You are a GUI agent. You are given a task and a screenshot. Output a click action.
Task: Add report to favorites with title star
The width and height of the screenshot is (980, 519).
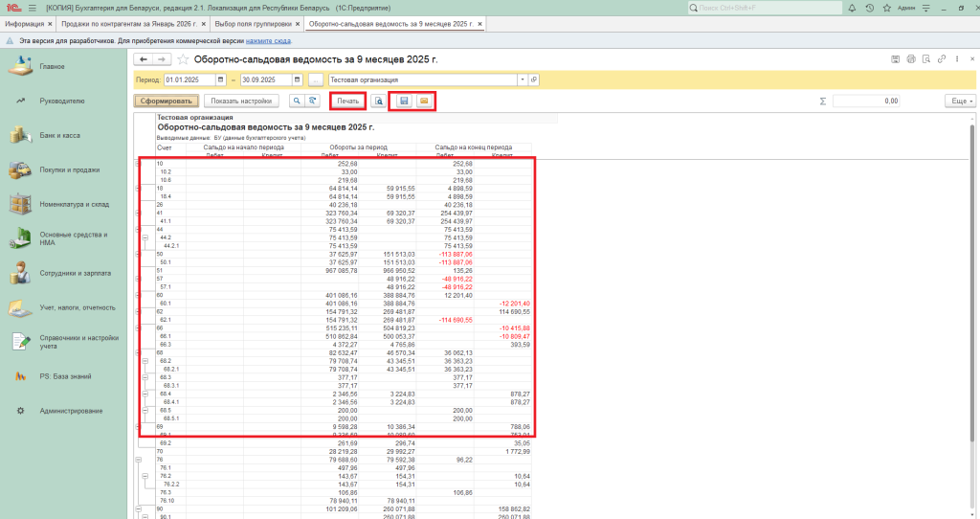(184, 59)
